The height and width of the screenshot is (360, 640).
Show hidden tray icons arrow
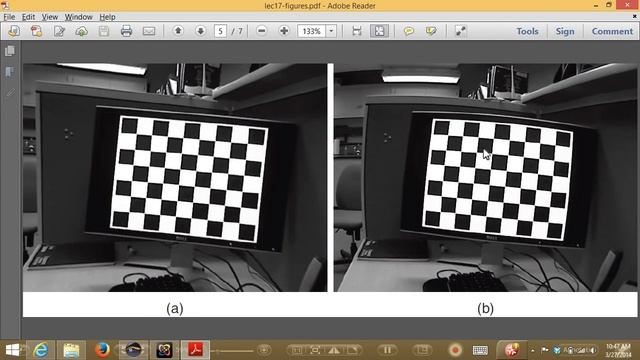[533, 350]
